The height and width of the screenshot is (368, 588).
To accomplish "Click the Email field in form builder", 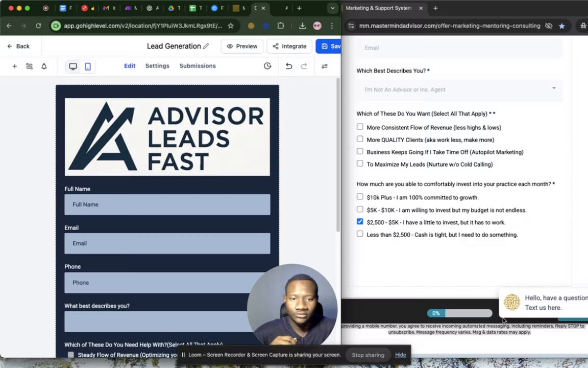I will click(167, 243).
